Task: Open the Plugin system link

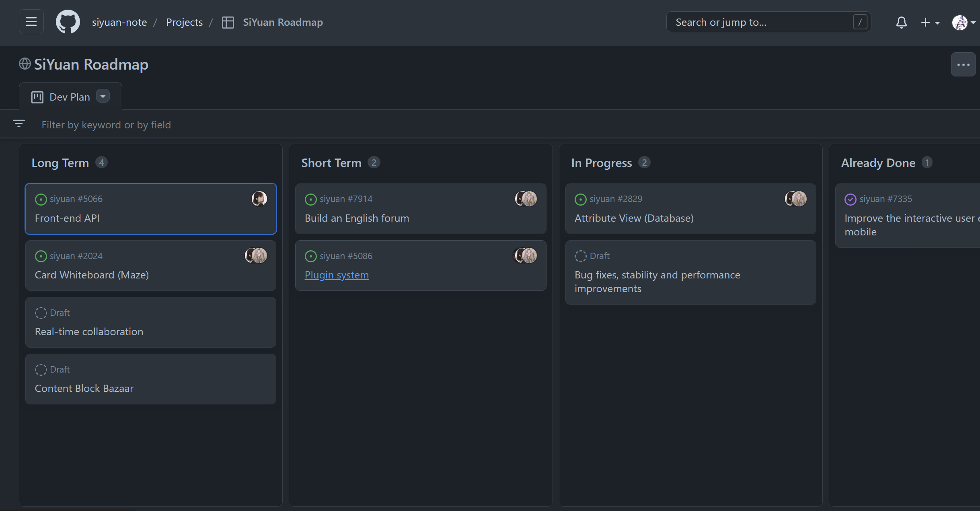Action: 337,275
